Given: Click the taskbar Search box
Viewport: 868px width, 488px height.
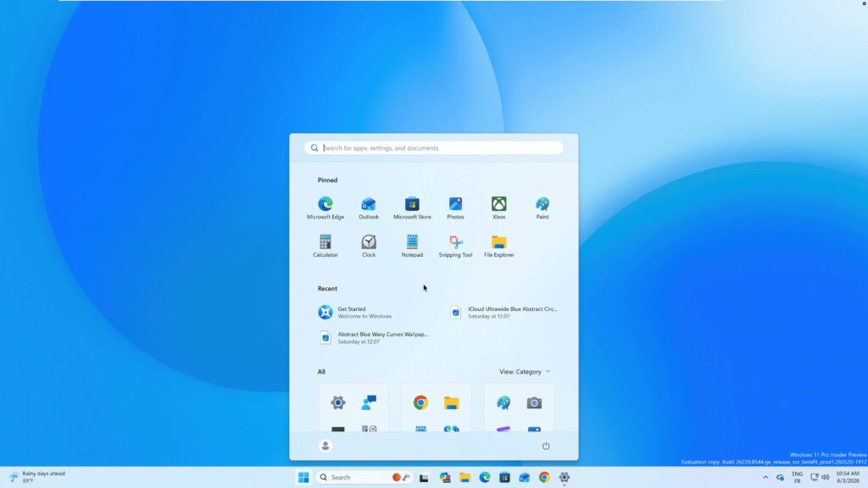Looking at the screenshot, I should [364, 477].
